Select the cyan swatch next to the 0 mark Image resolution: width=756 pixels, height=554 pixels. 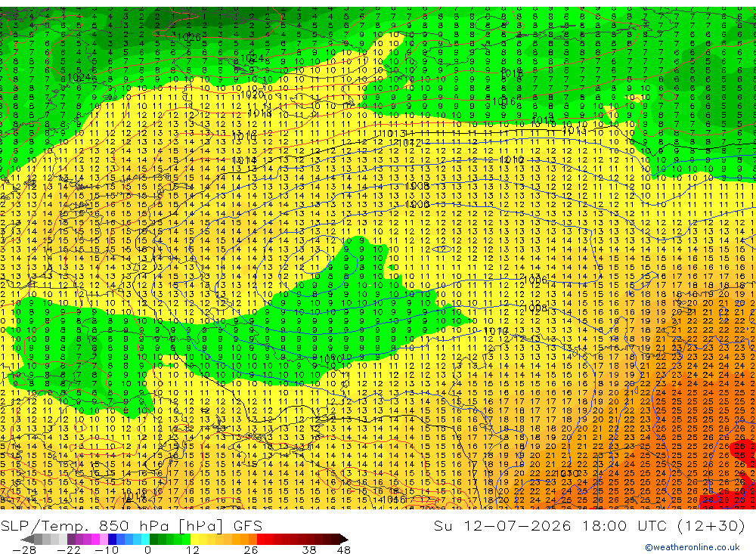[x=145, y=540]
